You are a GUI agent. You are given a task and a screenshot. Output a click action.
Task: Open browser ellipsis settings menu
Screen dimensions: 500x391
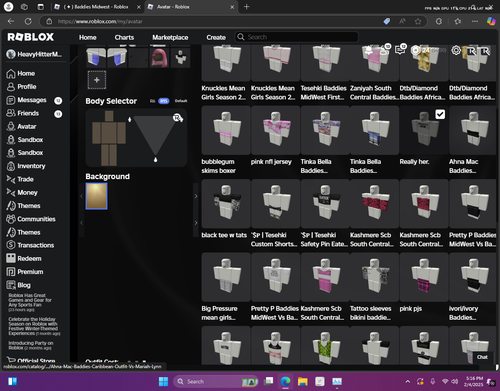[475, 21]
